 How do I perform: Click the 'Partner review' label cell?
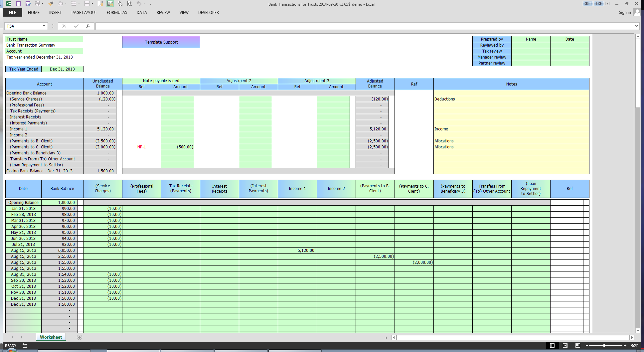click(492, 63)
